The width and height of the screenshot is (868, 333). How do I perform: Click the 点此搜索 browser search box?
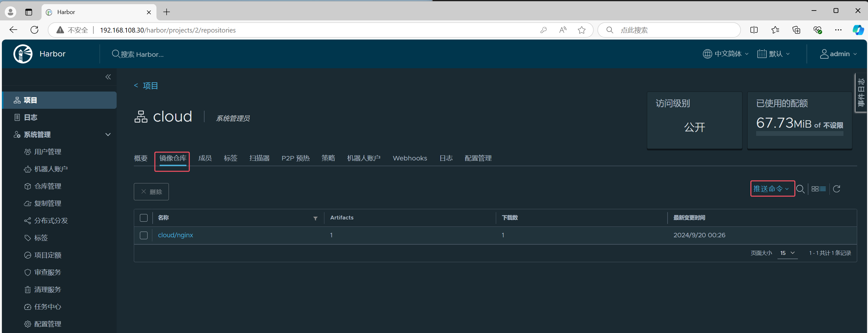pos(669,30)
